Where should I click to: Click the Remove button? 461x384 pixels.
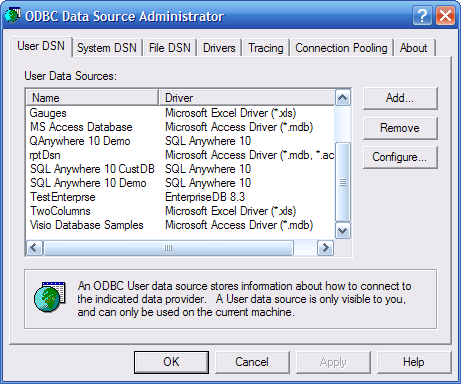[400, 128]
